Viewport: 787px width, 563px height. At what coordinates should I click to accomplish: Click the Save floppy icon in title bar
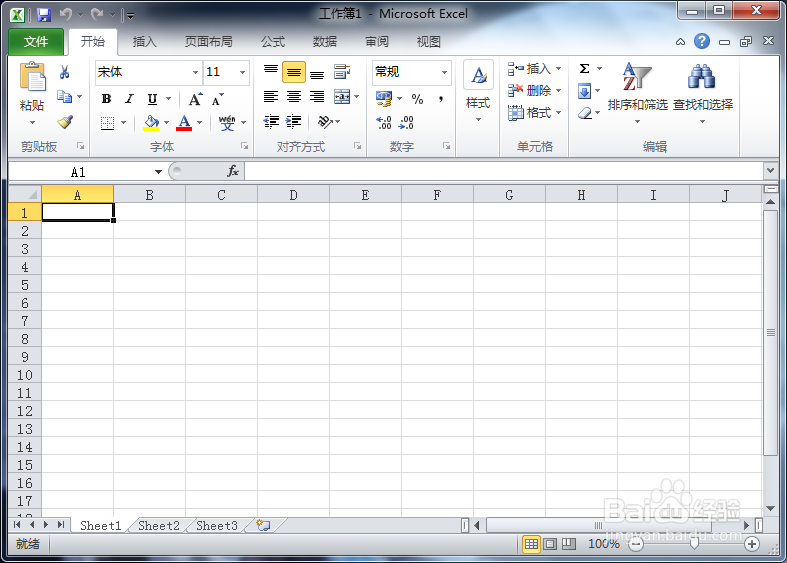point(44,15)
